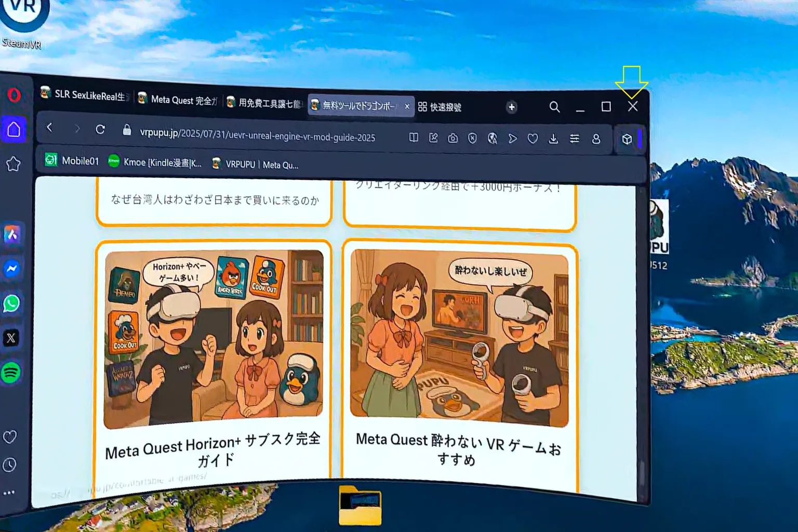This screenshot has width=798, height=532.
Task: Go forward with the forward arrow
Action: [77, 128]
